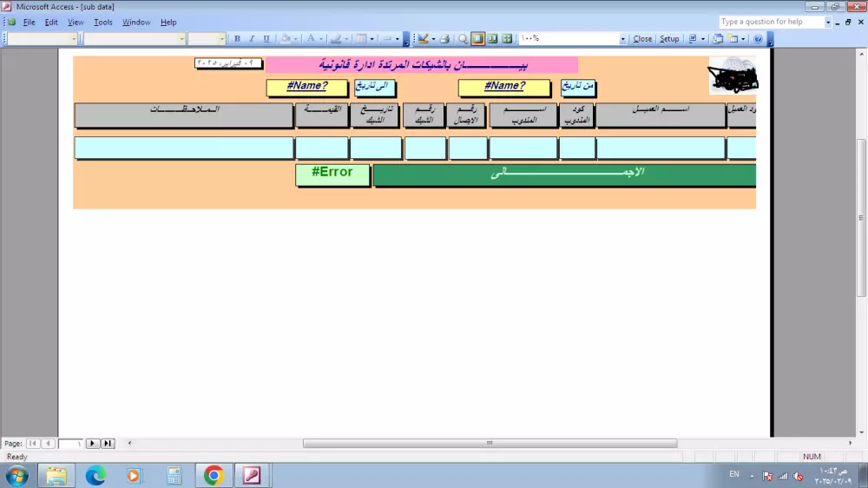Click the Microsoft Access taskbar icon
Image resolution: width=868 pixels, height=488 pixels.
click(252, 475)
